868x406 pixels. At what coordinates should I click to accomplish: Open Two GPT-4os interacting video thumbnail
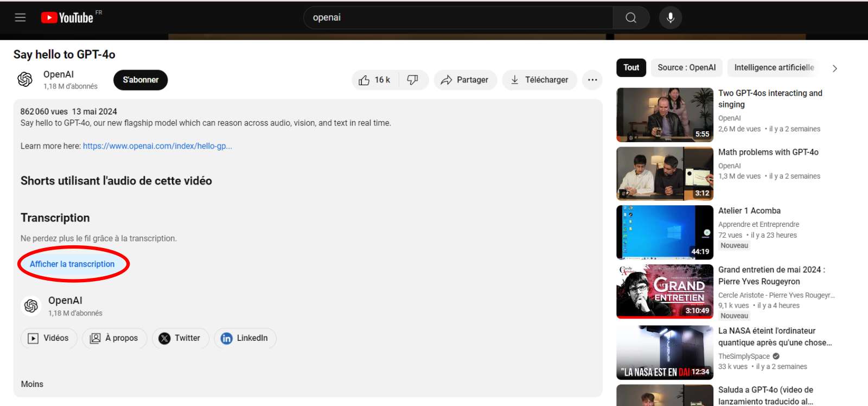665,115
